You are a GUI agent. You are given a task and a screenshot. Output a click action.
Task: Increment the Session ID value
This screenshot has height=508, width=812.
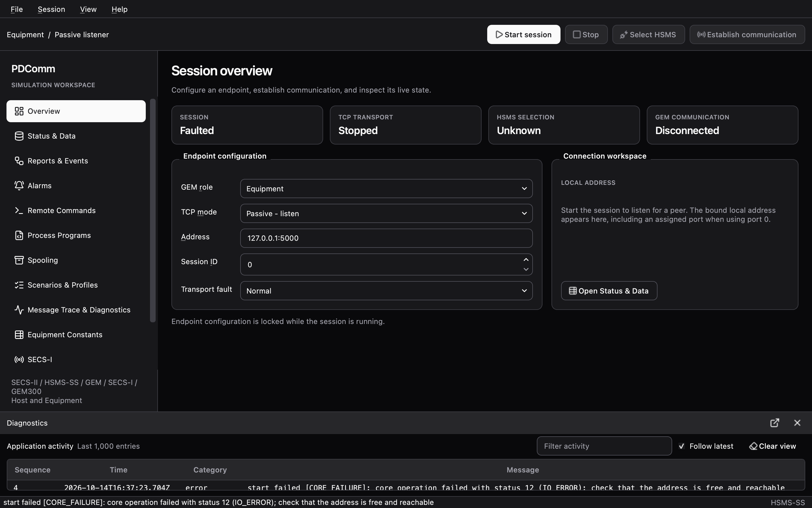526,260
